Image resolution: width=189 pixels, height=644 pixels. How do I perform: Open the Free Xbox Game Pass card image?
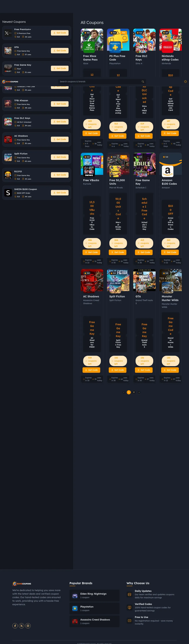[x=92, y=40]
